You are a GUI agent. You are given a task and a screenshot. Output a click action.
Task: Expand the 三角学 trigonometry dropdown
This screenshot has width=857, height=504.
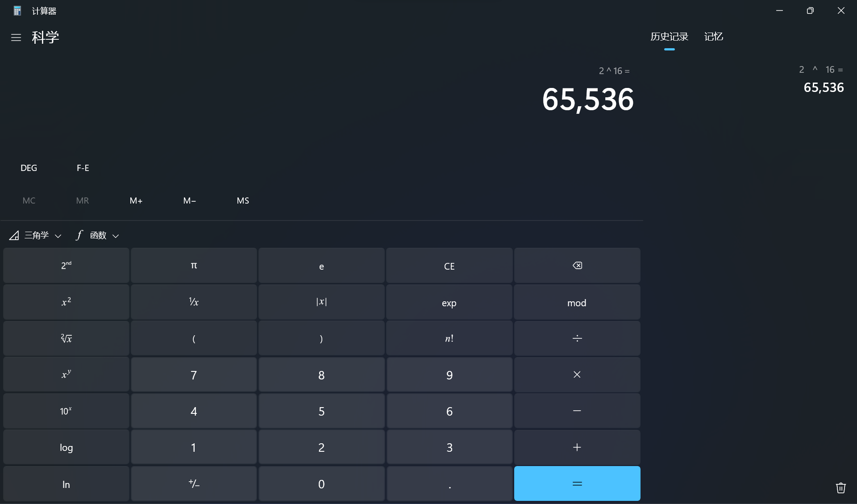pyautogui.click(x=36, y=235)
